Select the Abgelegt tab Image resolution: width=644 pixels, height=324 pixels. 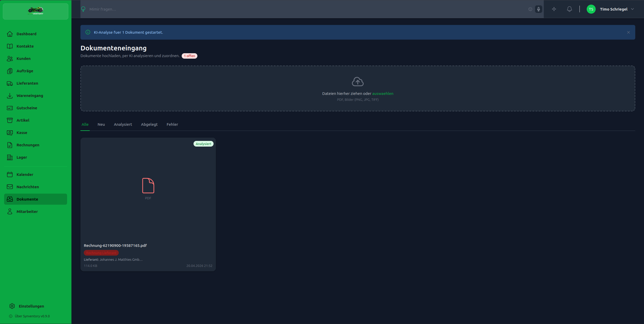pyautogui.click(x=149, y=124)
